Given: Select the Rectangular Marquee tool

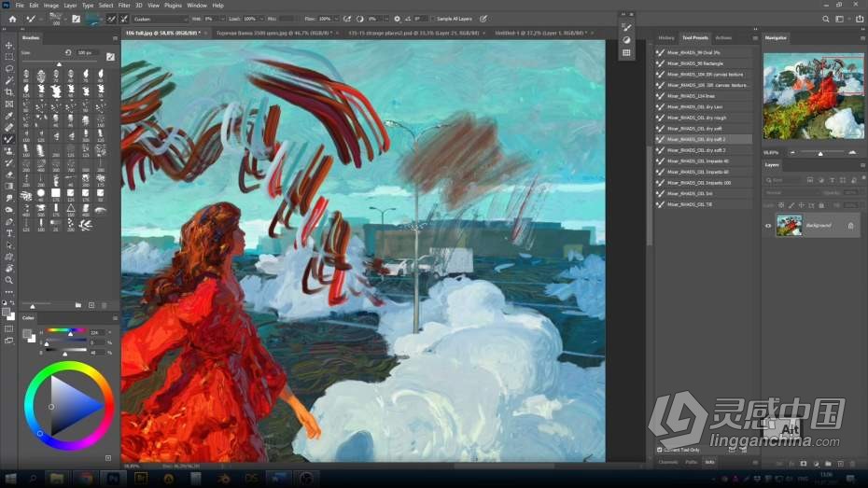Looking at the screenshot, I should [x=8, y=56].
